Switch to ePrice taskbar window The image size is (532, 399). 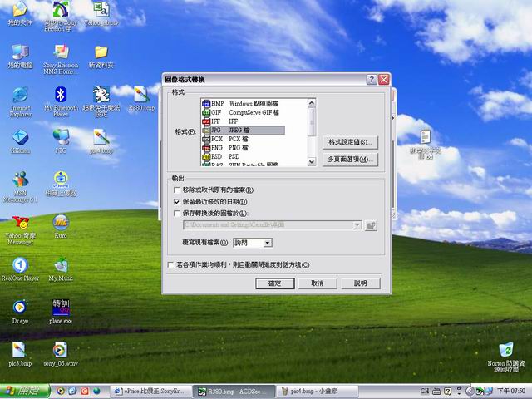(151, 392)
